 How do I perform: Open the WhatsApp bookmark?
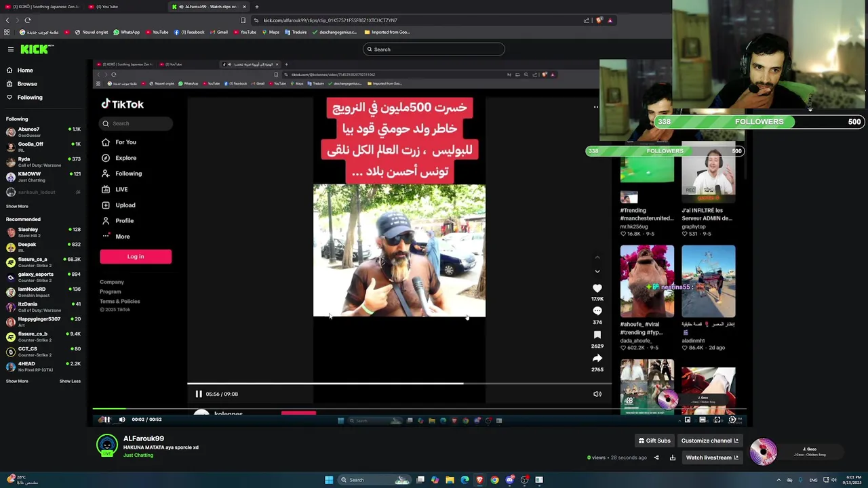(127, 32)
